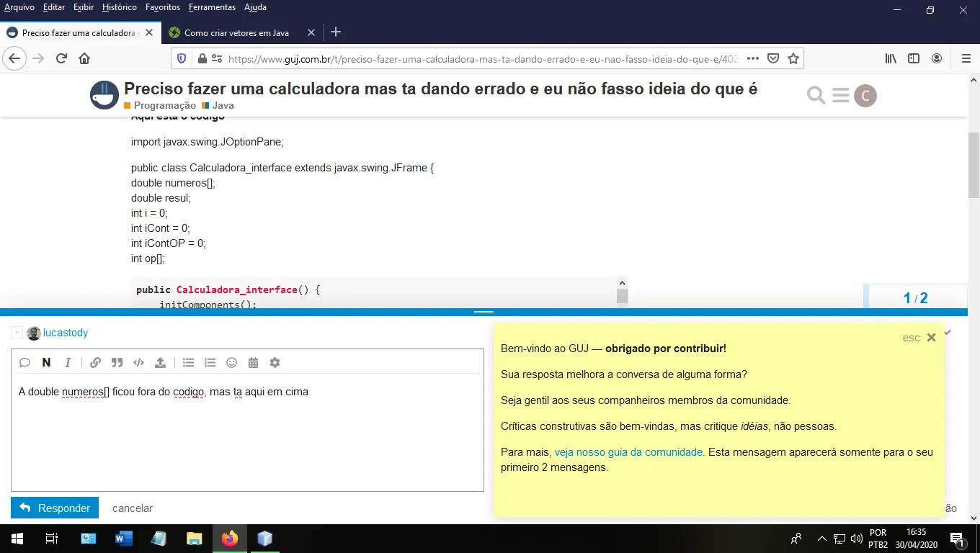The image size is (980, 553).
Task: Click the browser forward arrow
Action: tap(38, 59)
